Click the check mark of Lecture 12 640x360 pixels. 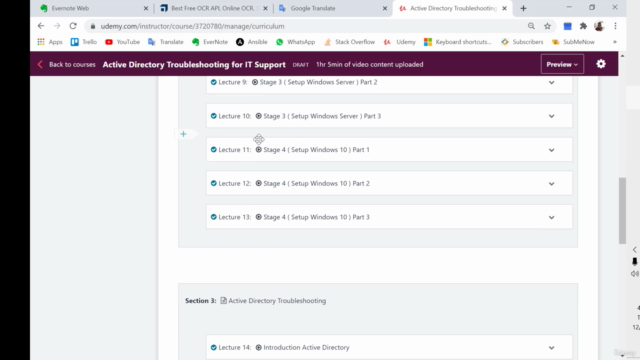pyautogui.click(x=213, y=183)
